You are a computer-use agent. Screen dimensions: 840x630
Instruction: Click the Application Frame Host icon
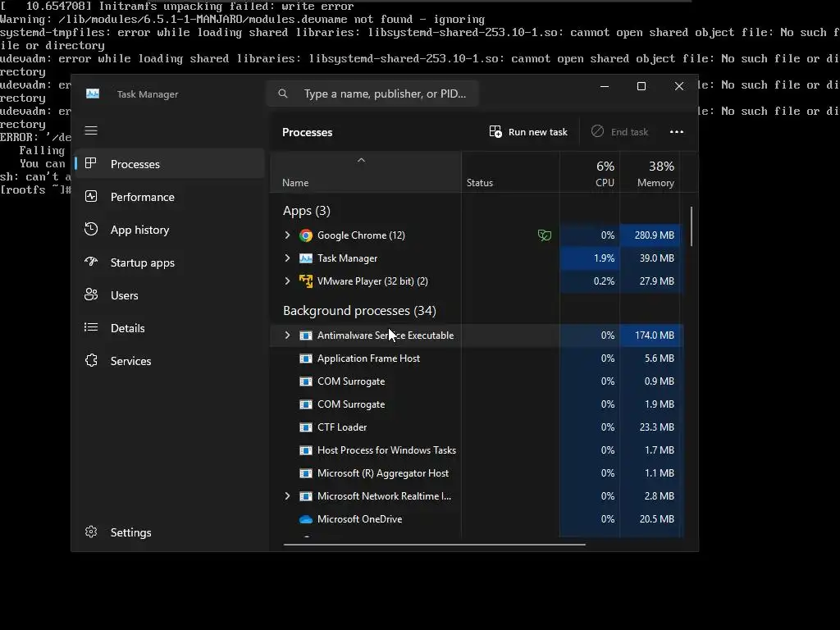point(306,358)
